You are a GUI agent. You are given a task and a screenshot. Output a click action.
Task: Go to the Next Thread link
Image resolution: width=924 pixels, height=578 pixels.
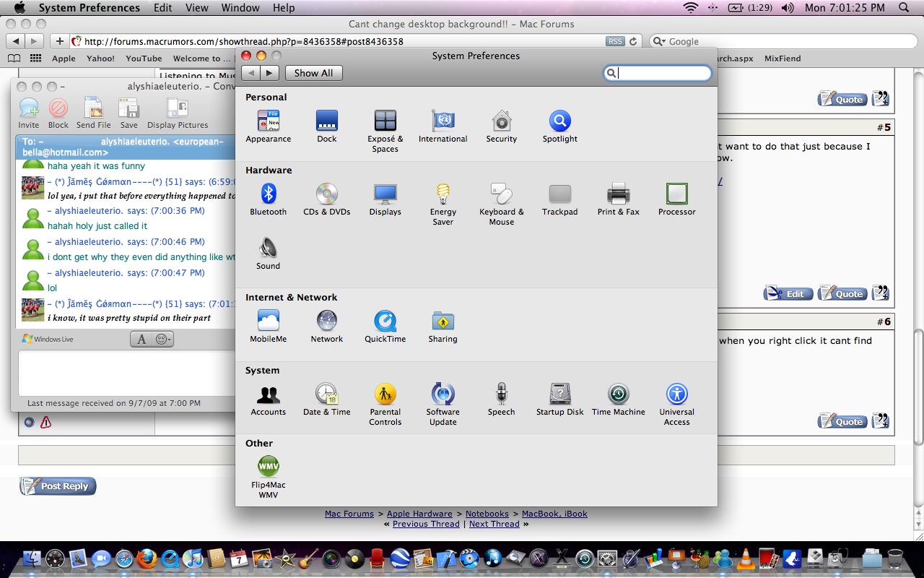point(494,524)
